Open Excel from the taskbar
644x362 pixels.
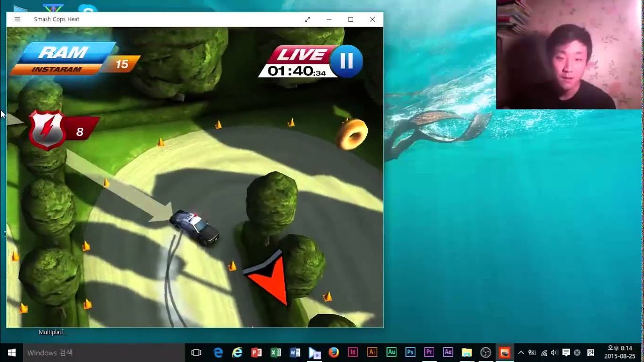(276, 352)
